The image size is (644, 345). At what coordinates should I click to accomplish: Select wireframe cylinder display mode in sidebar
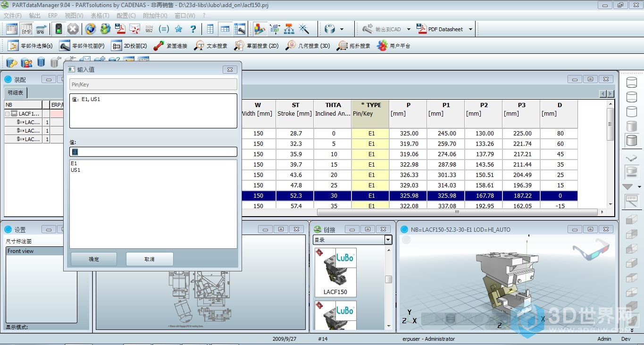click(631, 83)
